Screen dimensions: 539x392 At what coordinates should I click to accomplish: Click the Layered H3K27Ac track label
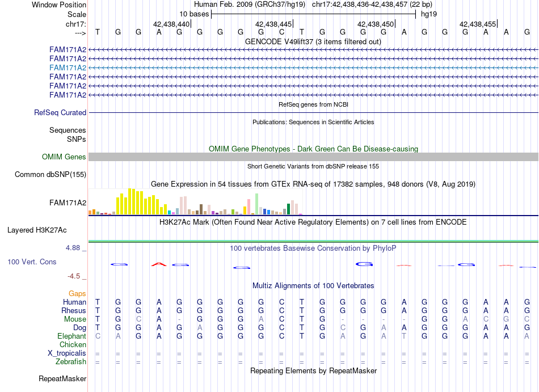tap(37, 230)
